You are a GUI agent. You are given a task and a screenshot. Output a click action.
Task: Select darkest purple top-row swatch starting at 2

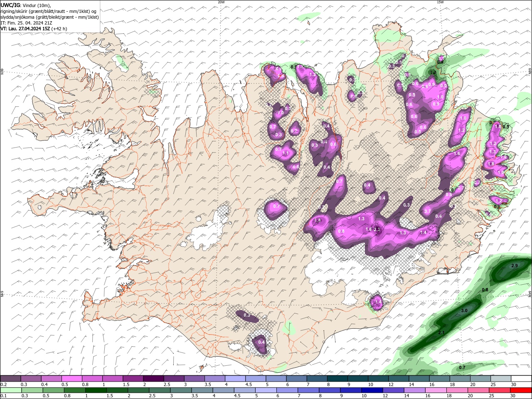153,379
